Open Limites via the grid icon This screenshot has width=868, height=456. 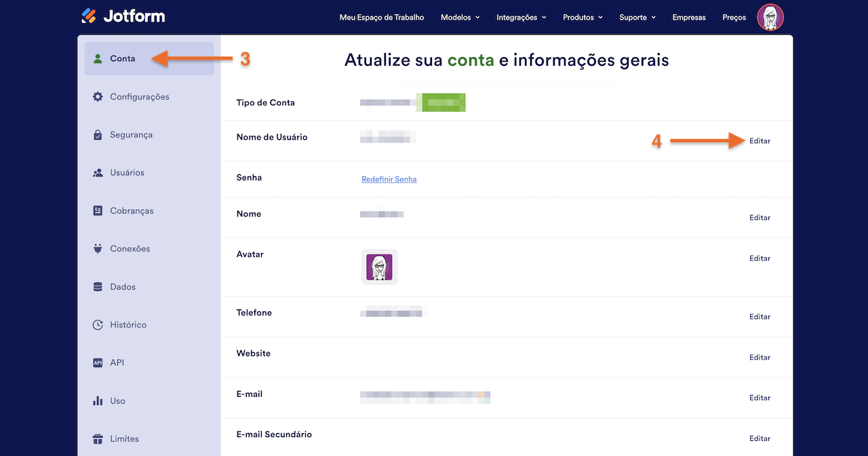pyautogui.click(x=98, y=438)
